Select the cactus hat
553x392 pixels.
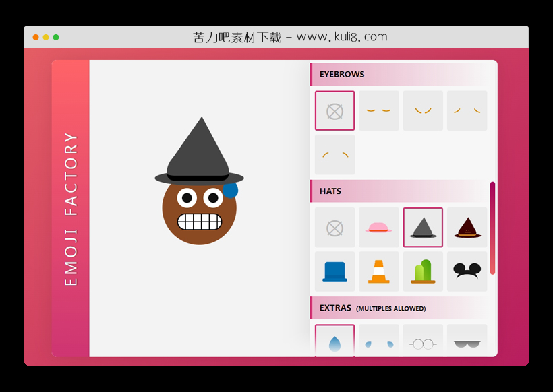coord(423,271)
